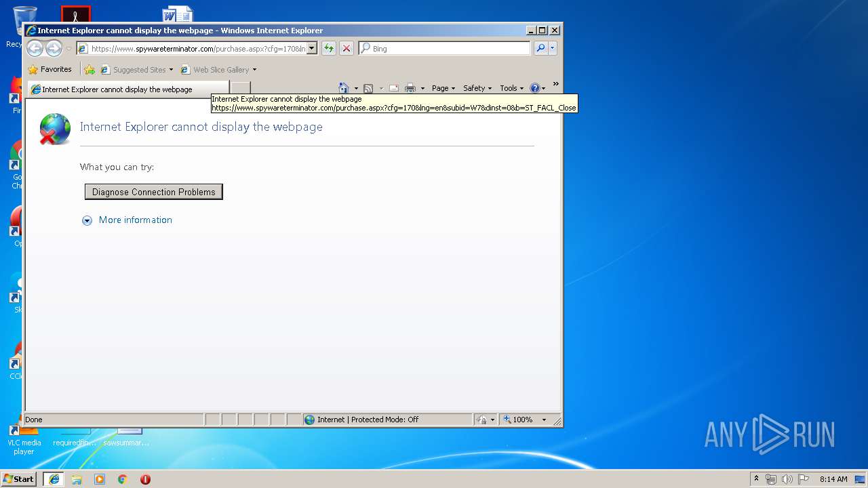Click the volume speaker tray icon
868x488 pixels.
pos(787,479)
